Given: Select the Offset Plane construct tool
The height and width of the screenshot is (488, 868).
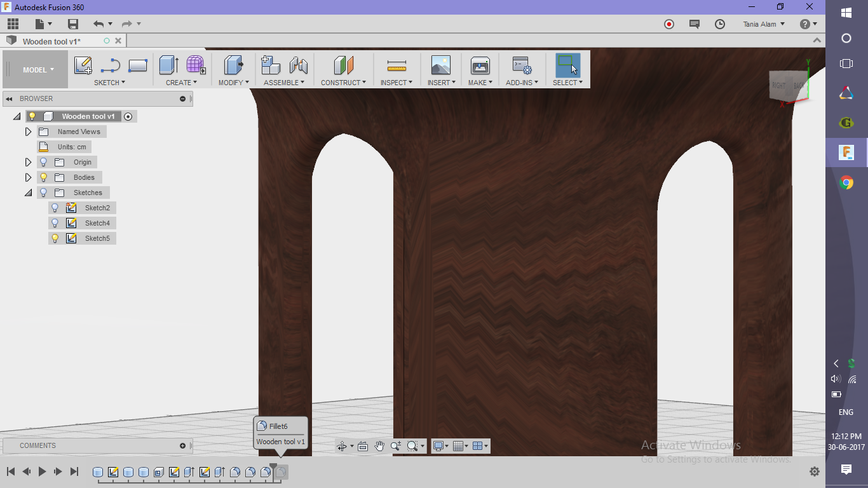Looking at the screenshot, I should 343,65.
